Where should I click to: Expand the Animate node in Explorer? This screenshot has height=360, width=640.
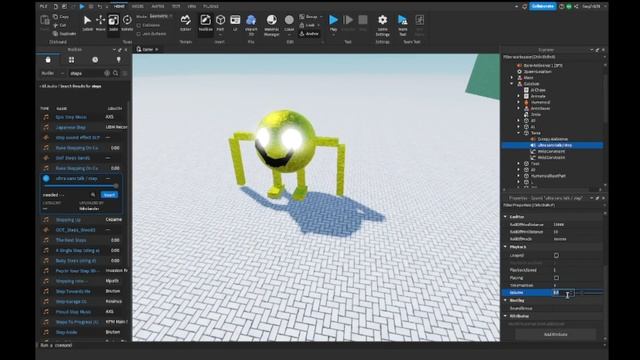click(519, 96)
